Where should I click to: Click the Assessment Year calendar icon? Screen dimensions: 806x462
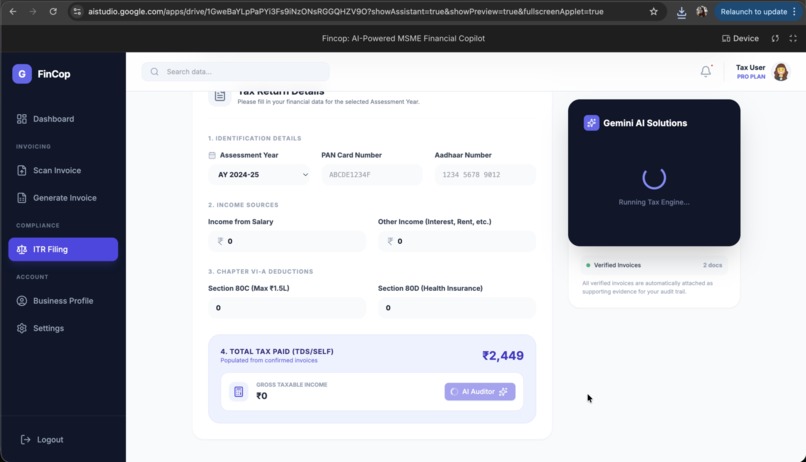click(212, 155)
